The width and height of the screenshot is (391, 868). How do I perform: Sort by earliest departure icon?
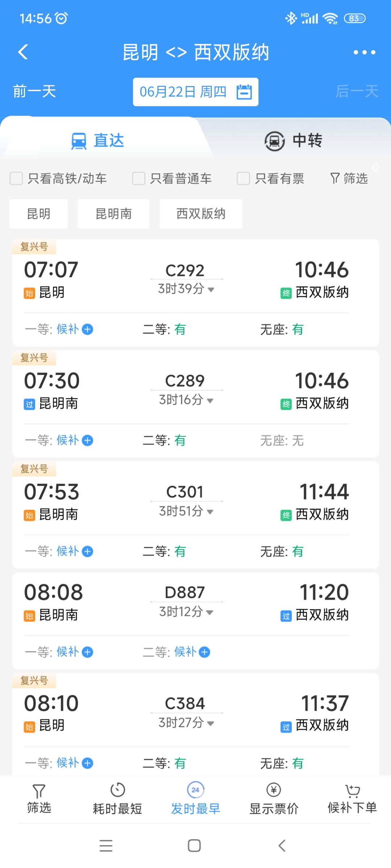(x=195, y=790)
